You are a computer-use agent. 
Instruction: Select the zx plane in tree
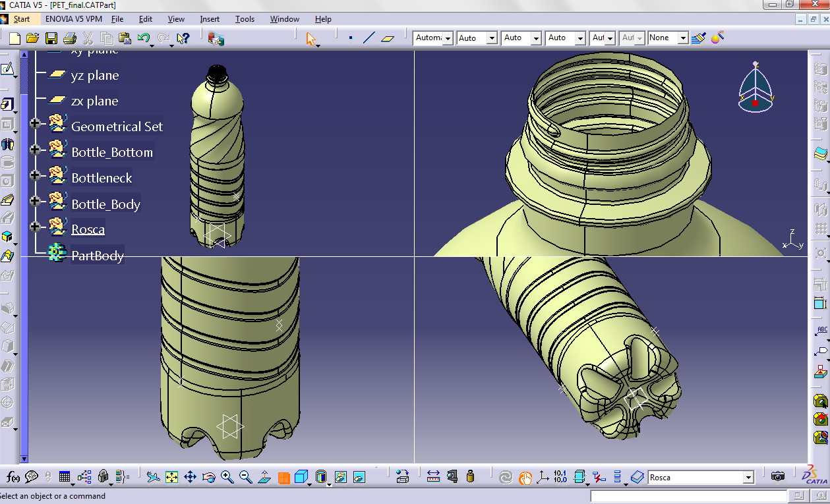click(95, 101)
